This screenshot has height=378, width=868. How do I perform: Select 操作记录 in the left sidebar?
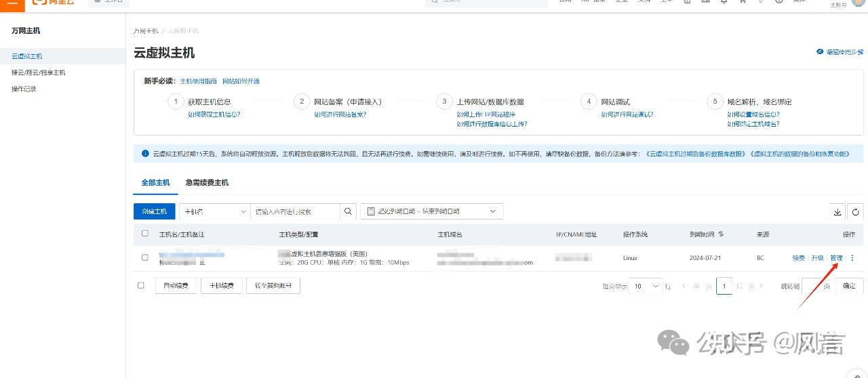[24, 89]
